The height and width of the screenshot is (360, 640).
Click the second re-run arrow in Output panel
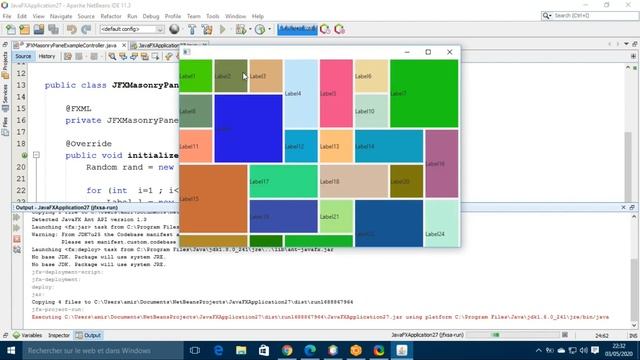coord(17,228)
